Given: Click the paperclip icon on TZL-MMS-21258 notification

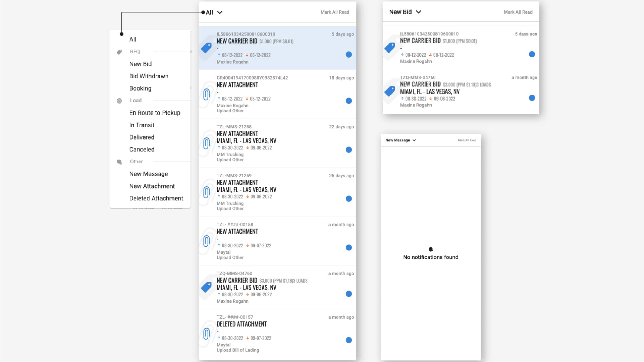Looking at the screenshot, I should (207, 143).
